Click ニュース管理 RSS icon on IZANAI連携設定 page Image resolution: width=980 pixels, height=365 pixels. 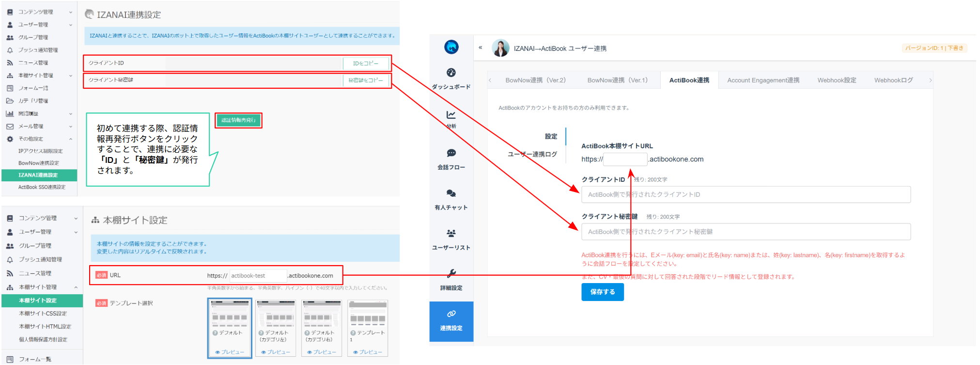point(10,63)
